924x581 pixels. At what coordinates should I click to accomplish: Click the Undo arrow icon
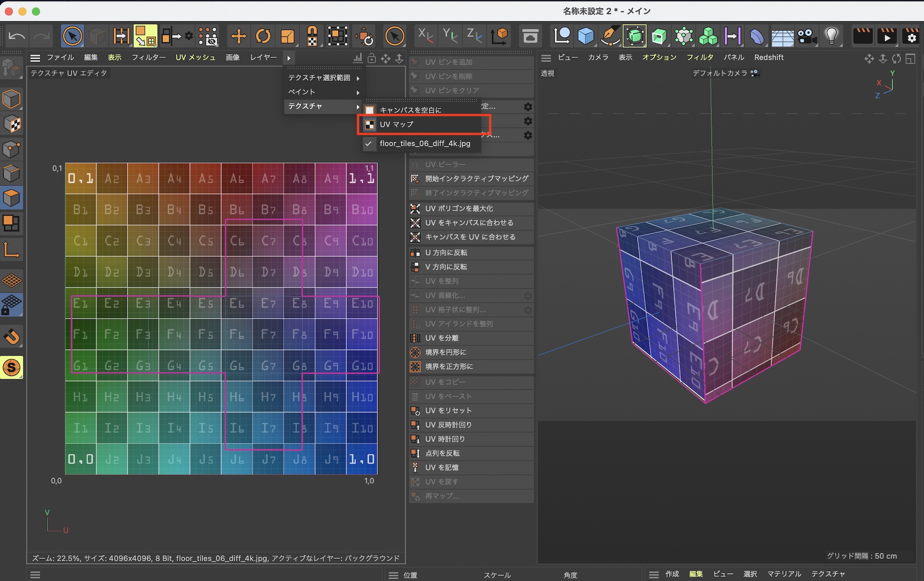pyautogui.click(x=17, y=36)
